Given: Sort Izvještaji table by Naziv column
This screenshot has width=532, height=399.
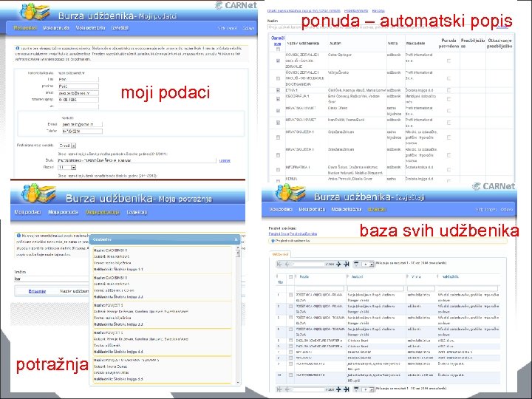Looking at the screenshot, I should (304, 277).
